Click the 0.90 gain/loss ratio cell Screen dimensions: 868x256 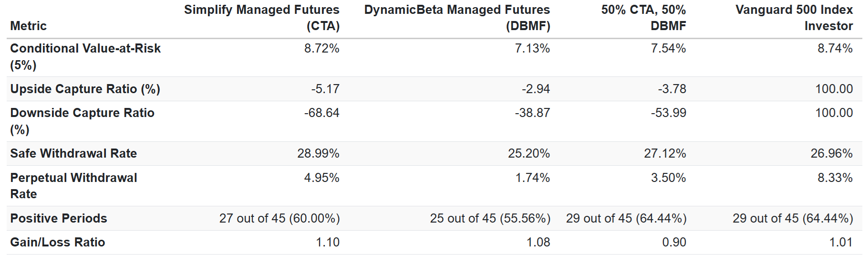[x=674, y=242]
